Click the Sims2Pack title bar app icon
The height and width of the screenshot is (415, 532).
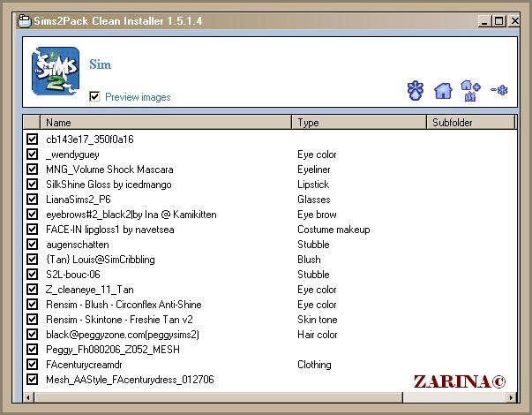coord(25,21)
